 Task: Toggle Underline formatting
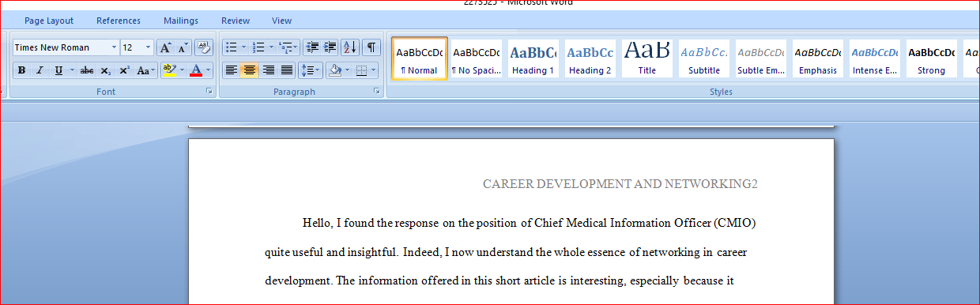(x=59, y=70)
